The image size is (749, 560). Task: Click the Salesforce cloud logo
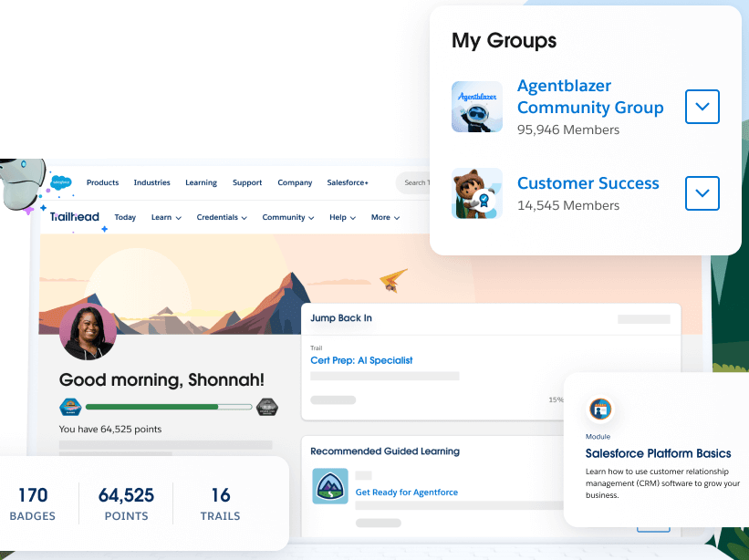pos(60,182)
